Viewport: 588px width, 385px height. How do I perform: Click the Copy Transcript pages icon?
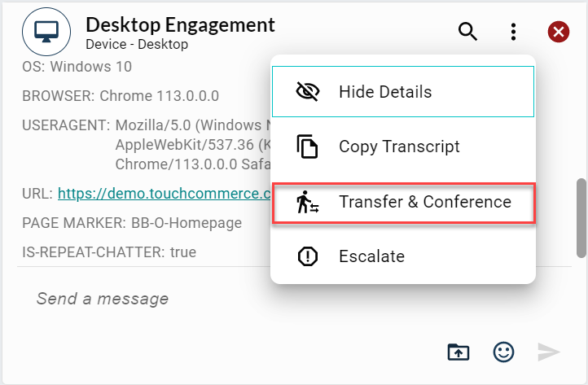(307, 147)
